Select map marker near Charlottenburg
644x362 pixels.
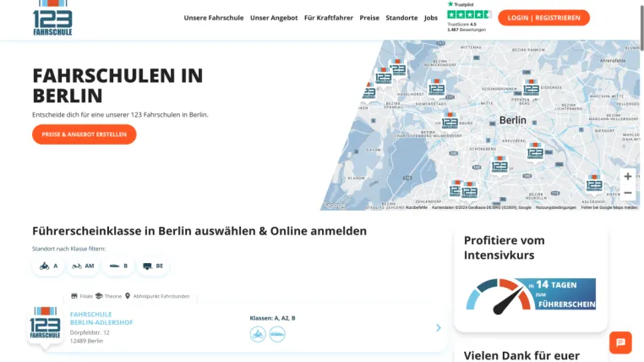[450, 122]
